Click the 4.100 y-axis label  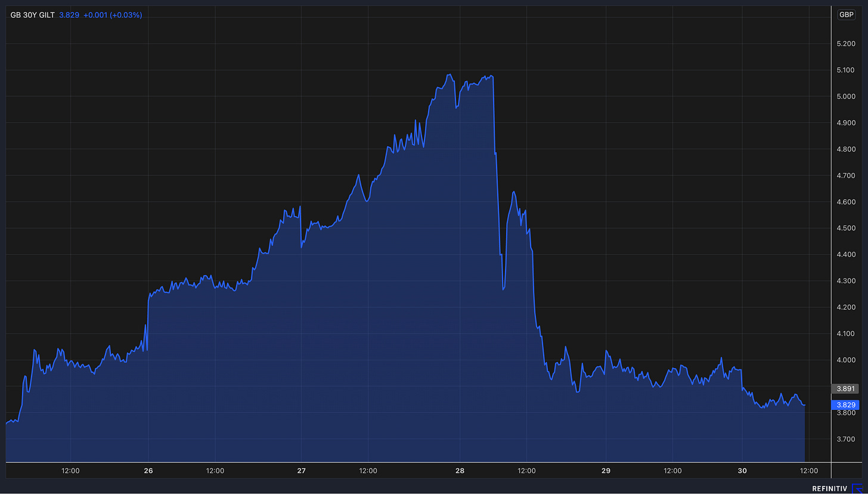tap(847, 333)
